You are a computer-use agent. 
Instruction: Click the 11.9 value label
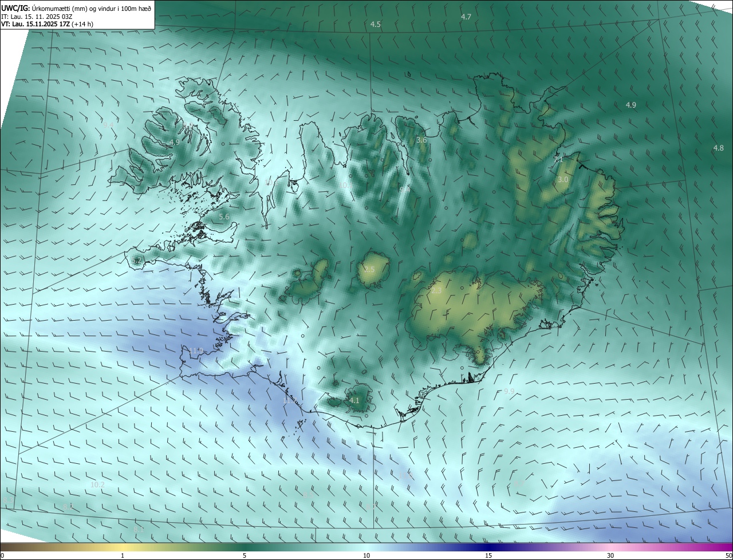(196, 350)
